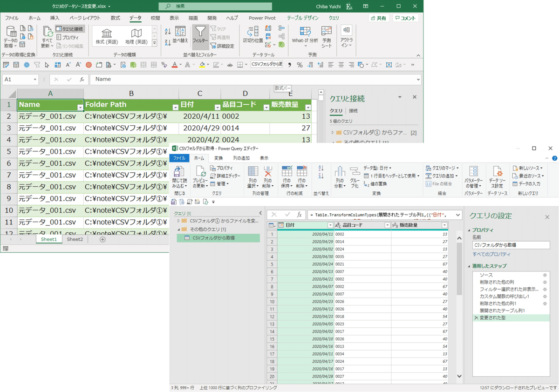
Task: Open the 挿入 tab in Excel
Action: pos(55,18)
